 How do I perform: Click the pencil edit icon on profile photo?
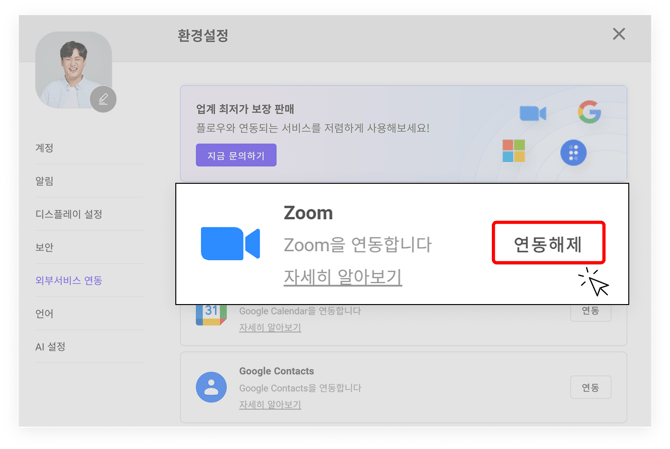pyautogui.click(x=103, y=99)
